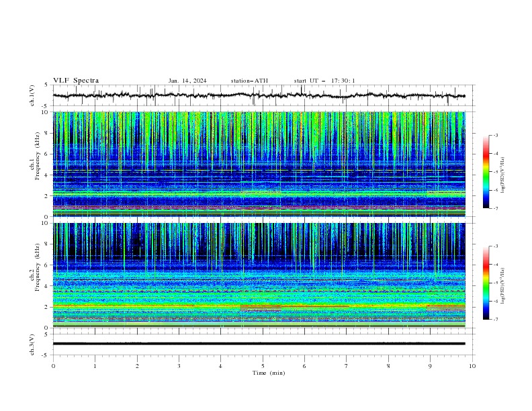Viewport: 532px width, 411px height.
Task: Click the "-5" tick on the ch.2 color bar
Action: (496, 283)
